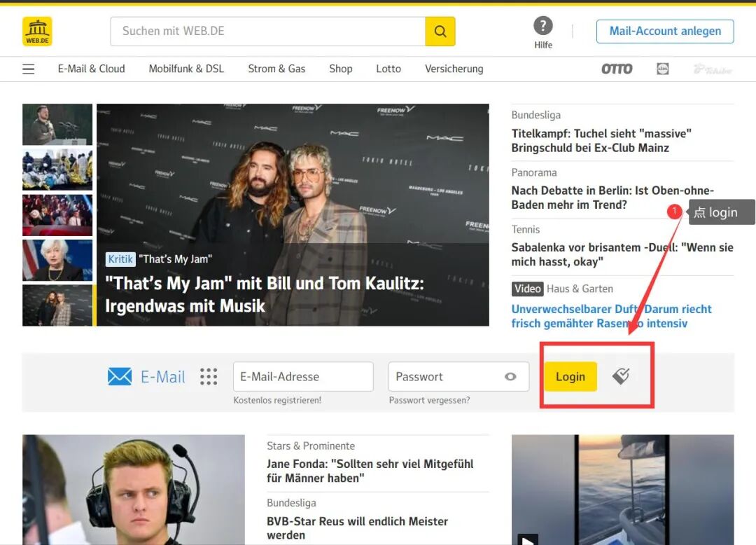The image size is (756, 545).
Task: Click the yellow search magnifier button
Action: point(440,32)
